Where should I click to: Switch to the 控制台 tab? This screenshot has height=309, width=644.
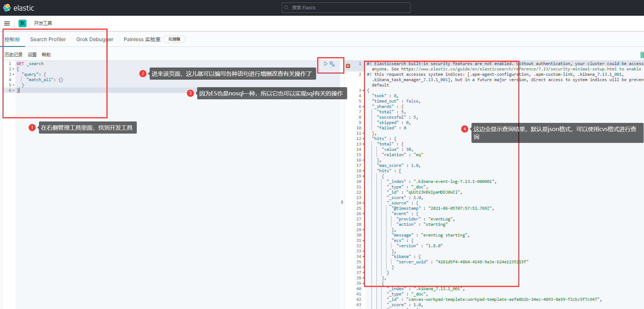(x=12, y=39)
